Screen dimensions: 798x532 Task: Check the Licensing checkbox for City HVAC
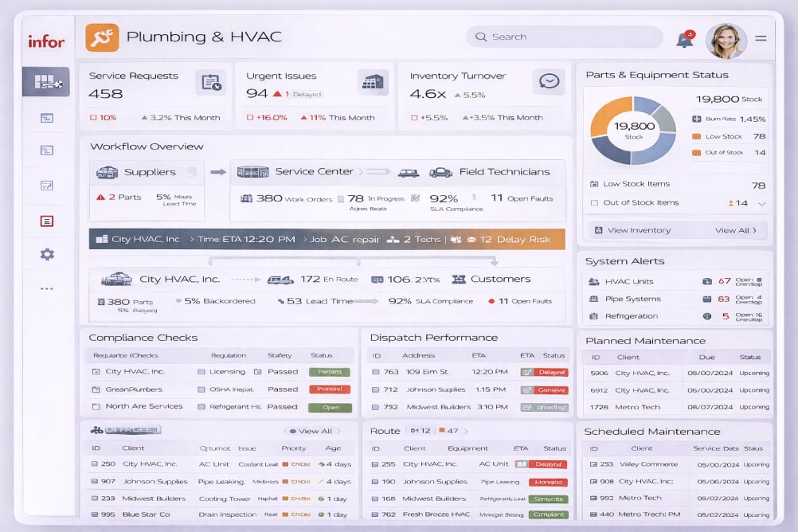[201, 372]
